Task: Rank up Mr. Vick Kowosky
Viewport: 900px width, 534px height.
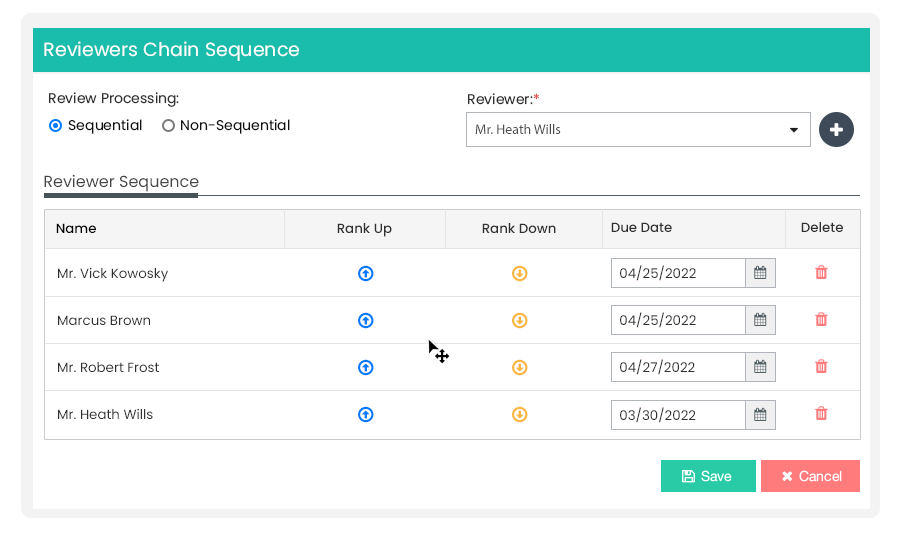Action: 366,273
